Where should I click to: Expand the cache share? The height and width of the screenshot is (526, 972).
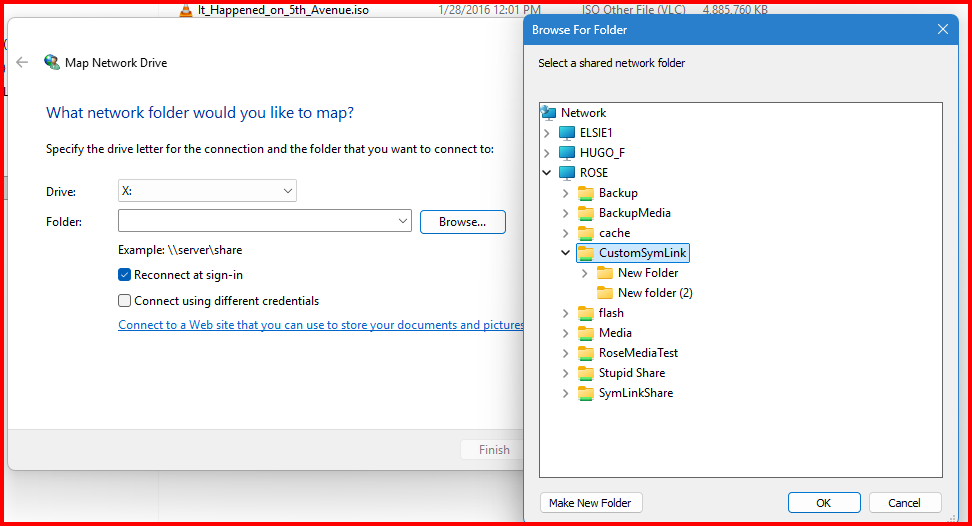click(x=565, y=233)
